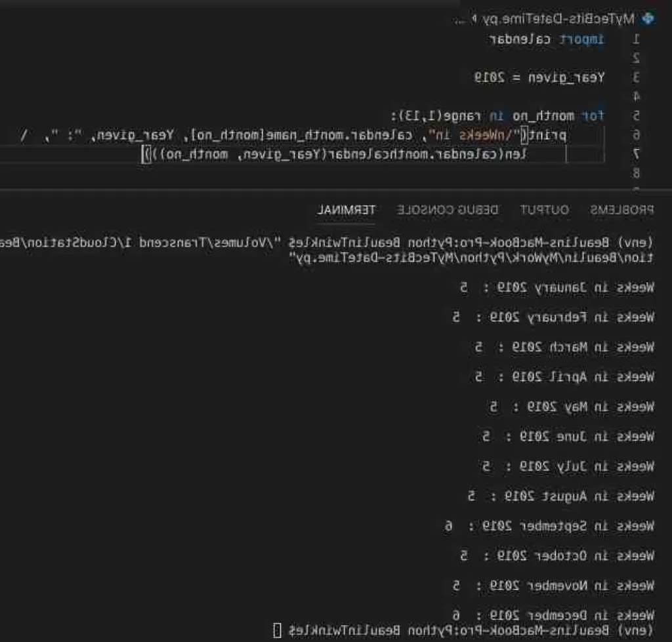This screenshot has height=642, width=672.
Task: Click the Python file icon in the breadcrumb
Action: coord(648,18)
